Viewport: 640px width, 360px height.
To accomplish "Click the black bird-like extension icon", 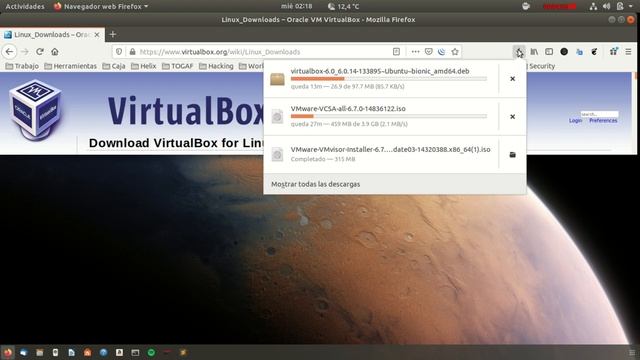I will 594,52.
